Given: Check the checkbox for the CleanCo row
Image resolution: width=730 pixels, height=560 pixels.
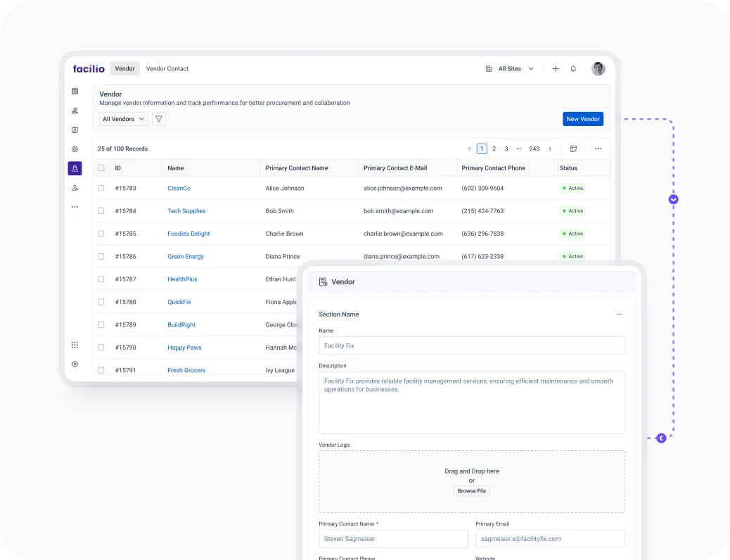Looking at the screenshot, I should click(101, 188).
